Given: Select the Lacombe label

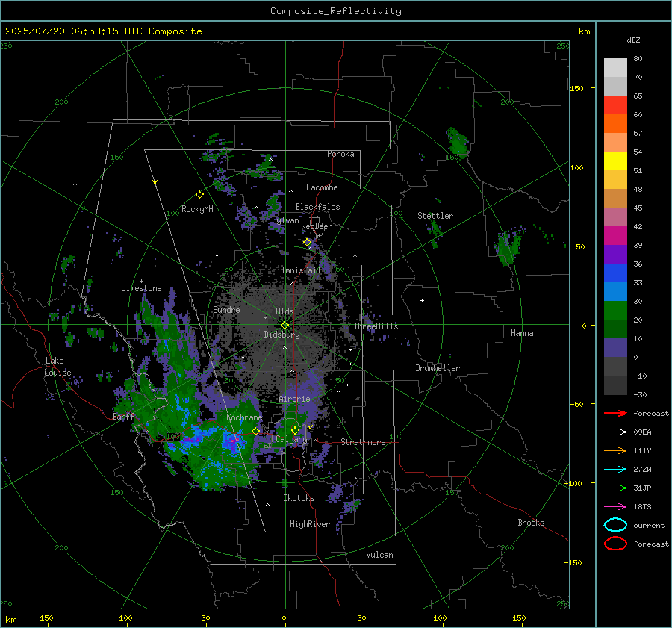Looking at the screenshot, I should click(x=322, y=187).
